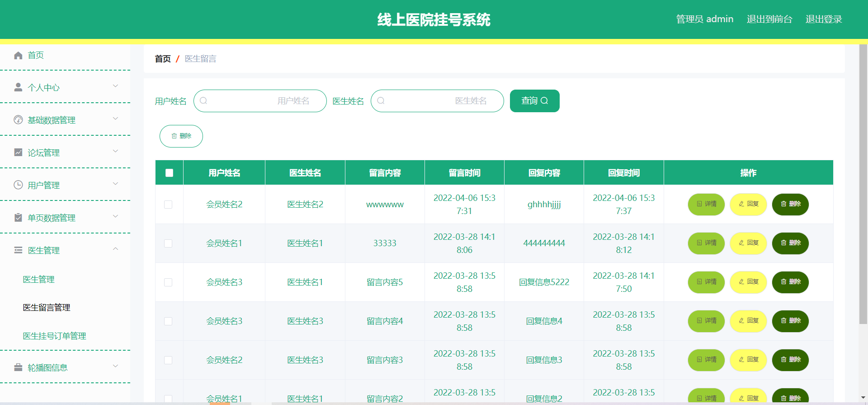Screen dimensions: 868x405
Task: Click 回复 for the 留言内容5 row
Action: 748,282
